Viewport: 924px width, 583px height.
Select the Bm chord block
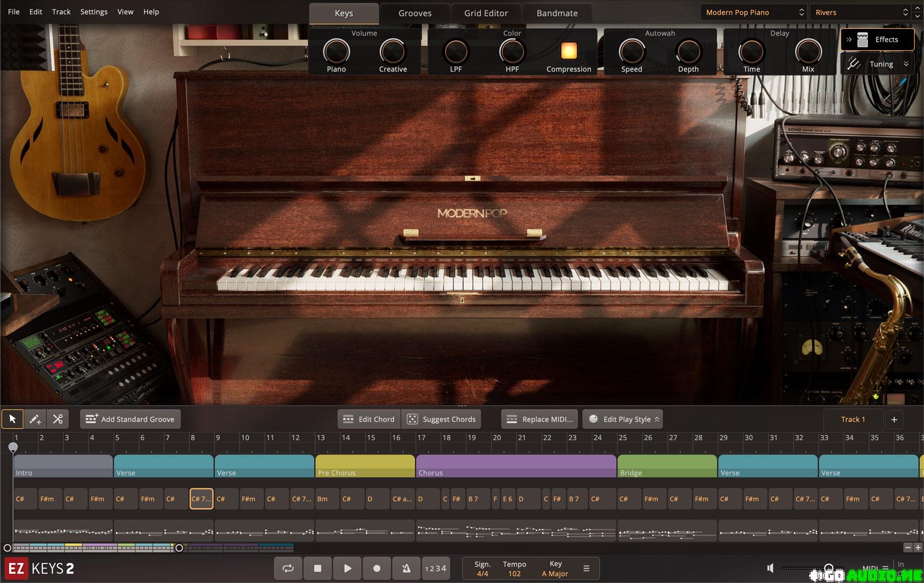(327, 499)
